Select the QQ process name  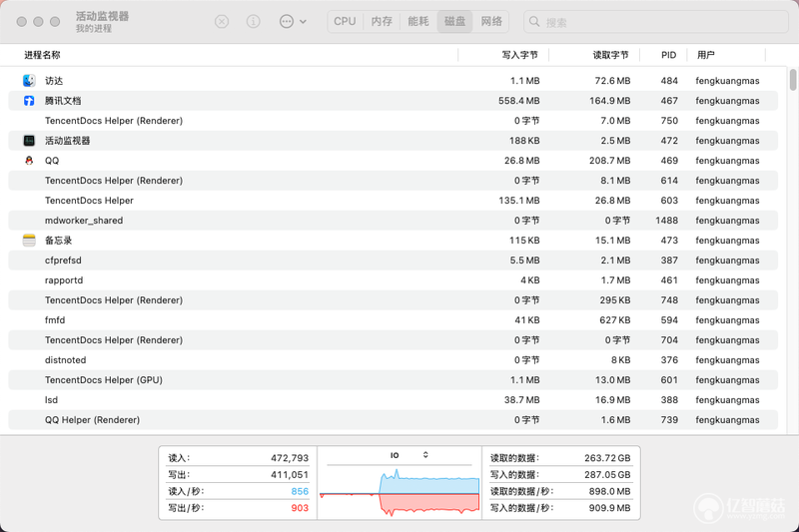[x=52, y=161]
